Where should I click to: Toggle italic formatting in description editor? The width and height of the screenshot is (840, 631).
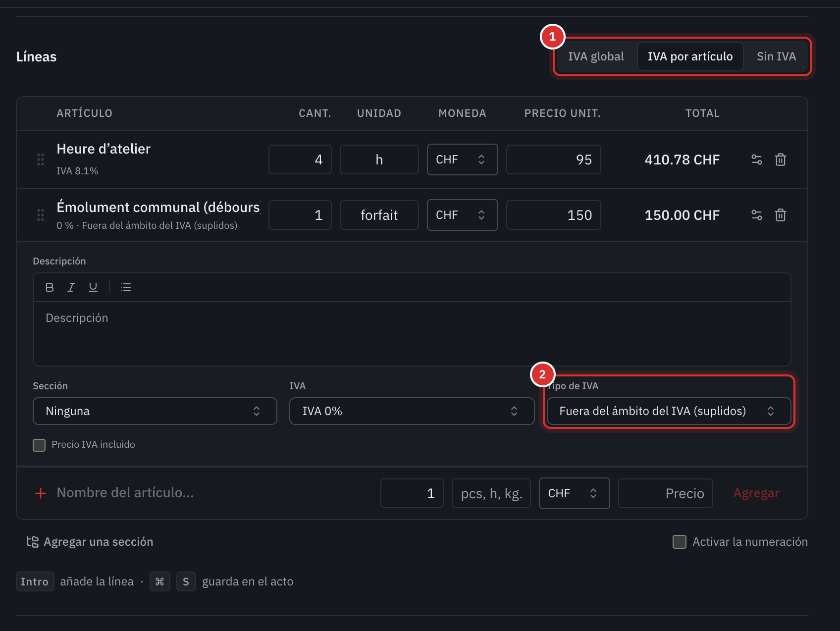[x=71, y=287]
